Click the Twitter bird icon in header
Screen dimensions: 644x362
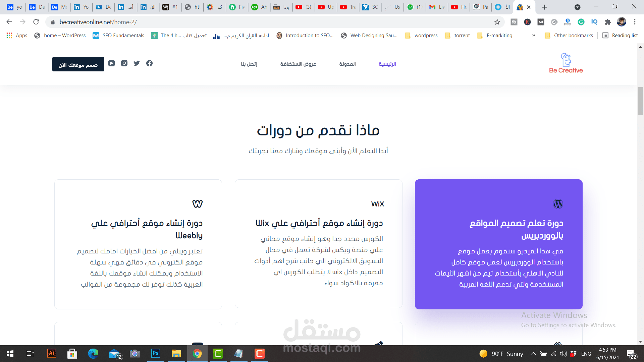point(137,63)
